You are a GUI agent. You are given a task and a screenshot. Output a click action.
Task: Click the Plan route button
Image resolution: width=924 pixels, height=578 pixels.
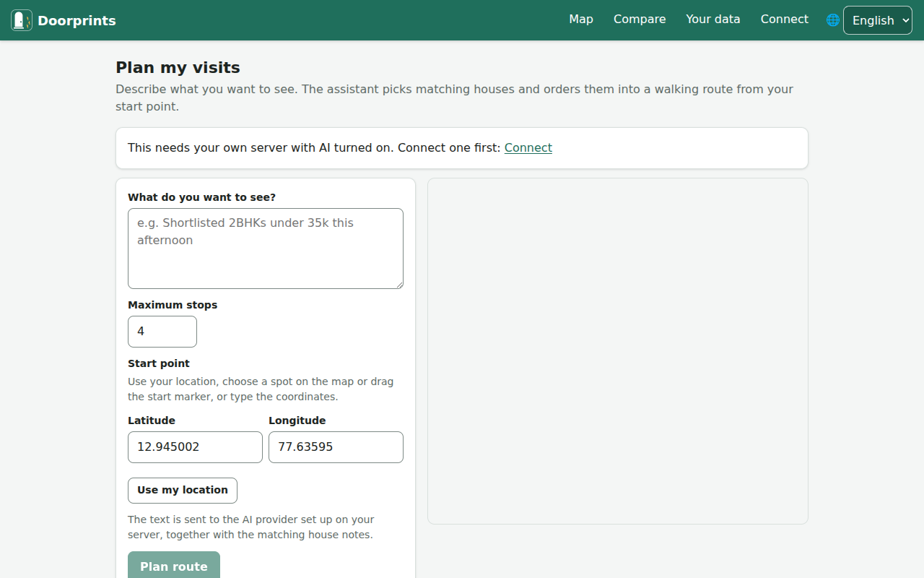[174, 565]
